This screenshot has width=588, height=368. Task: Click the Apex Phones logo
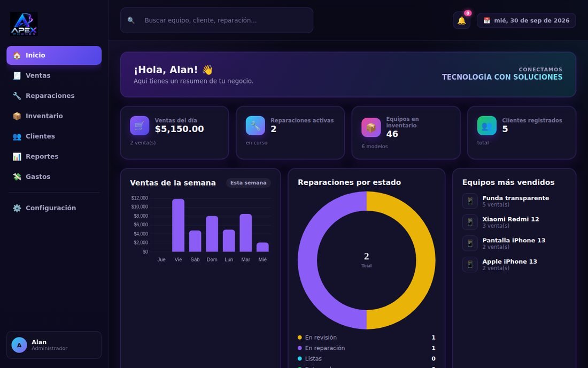(x=24, y=24)
